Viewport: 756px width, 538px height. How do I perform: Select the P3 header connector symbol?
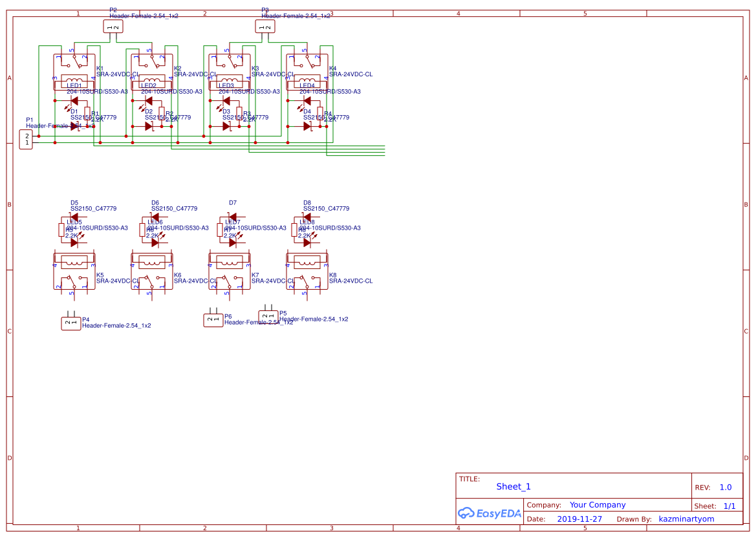(265, 27)
